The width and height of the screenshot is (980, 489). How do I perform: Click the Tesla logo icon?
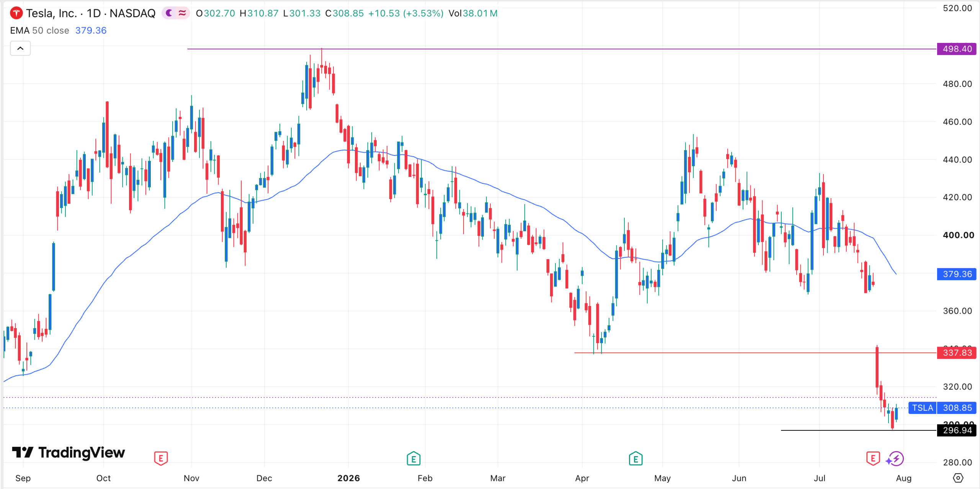(x=16, y=13)
